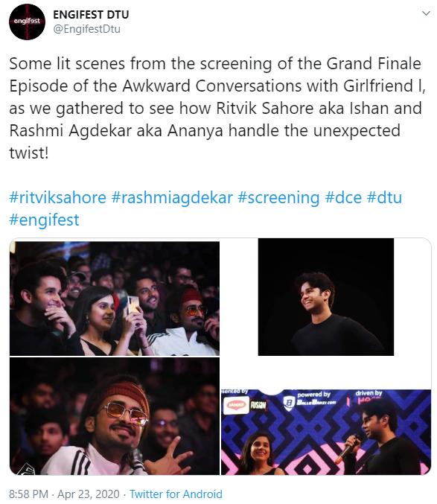
Task: View the laughing audience crowd photo
Action: [115, 299]
